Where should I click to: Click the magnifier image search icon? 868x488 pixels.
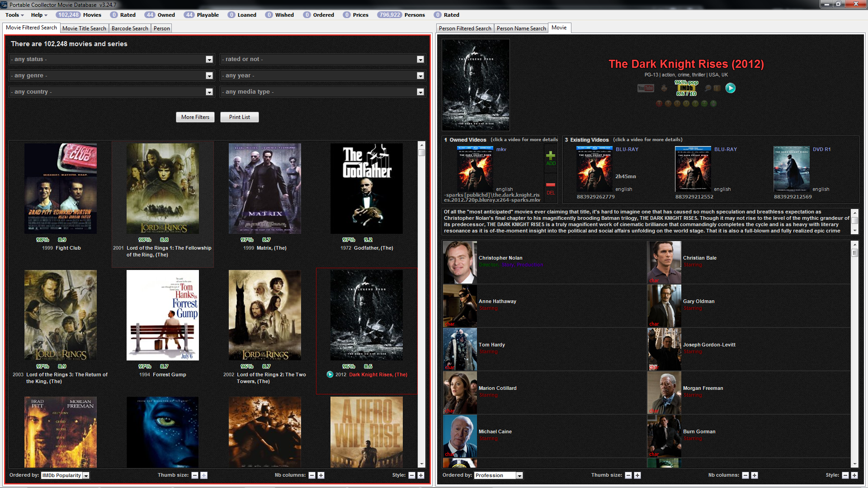tap(708, 88)
